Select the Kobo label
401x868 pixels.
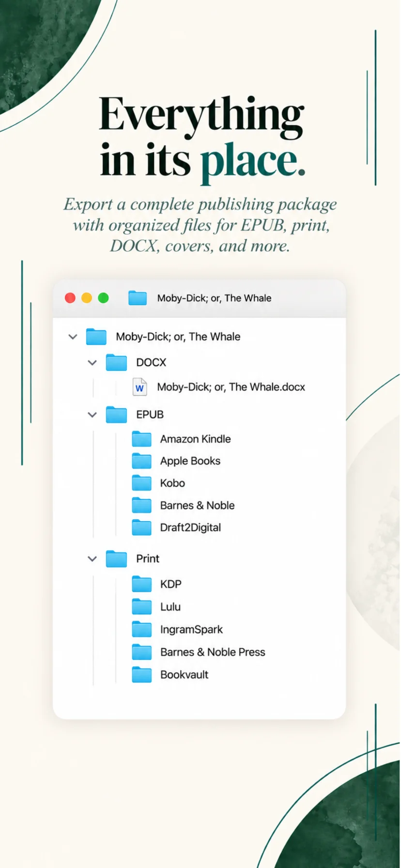coord(173,483)
